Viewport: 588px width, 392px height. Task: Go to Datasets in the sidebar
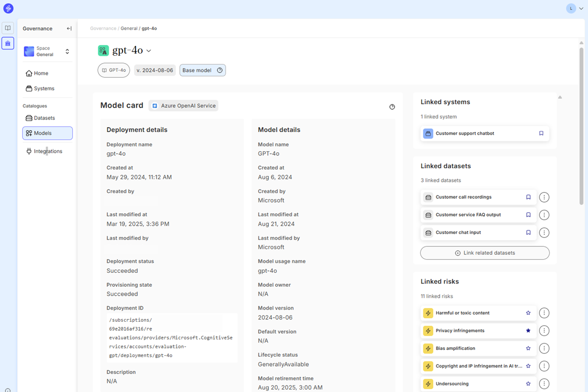point(44,118)
